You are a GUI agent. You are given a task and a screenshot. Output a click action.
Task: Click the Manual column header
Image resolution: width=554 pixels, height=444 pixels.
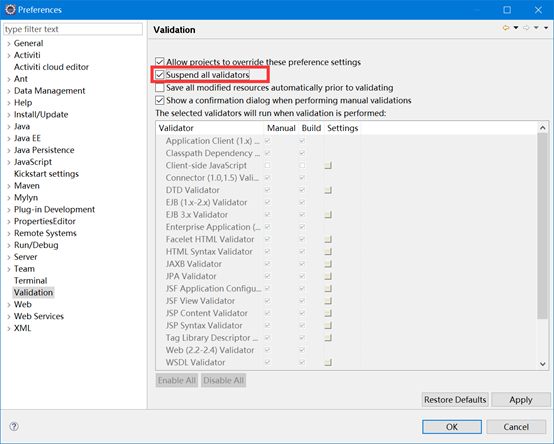(281, 128)
